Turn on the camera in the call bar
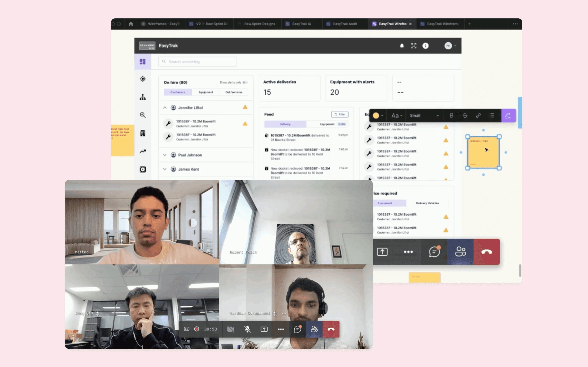This screenshot has width=588, height=367. click(231, 329)
